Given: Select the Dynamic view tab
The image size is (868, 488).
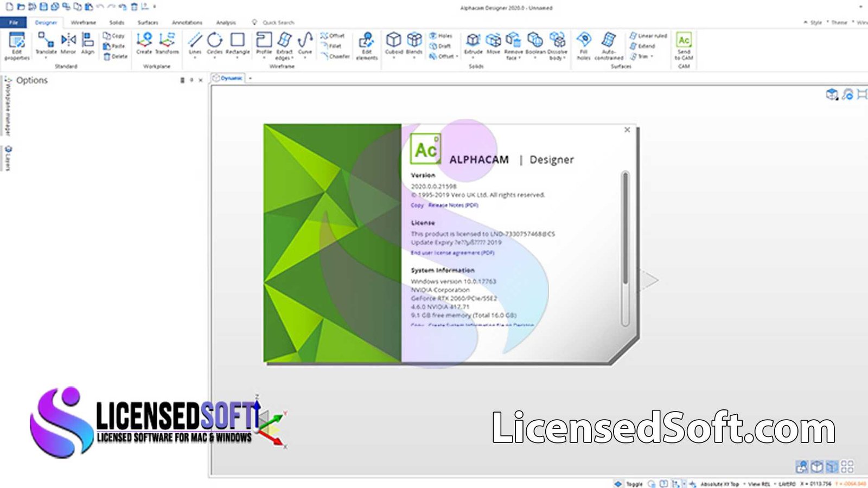Looking at the screenshot, I should tap(228, 78).
